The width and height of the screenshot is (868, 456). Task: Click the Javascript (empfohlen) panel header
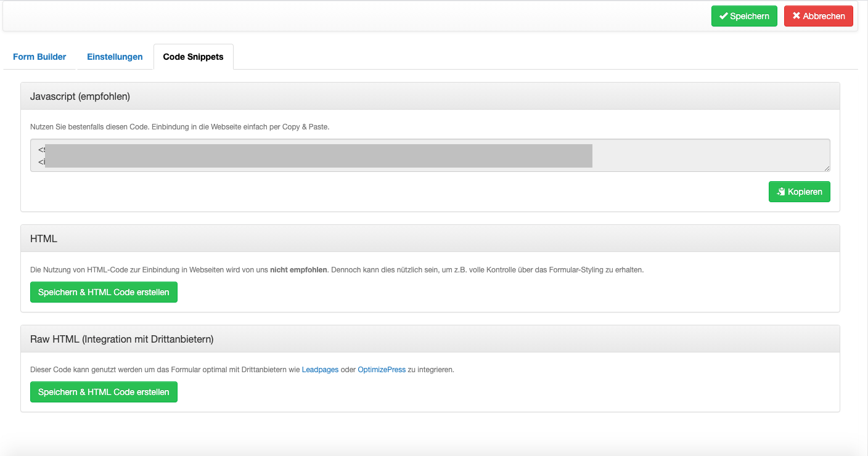point(80,97)
